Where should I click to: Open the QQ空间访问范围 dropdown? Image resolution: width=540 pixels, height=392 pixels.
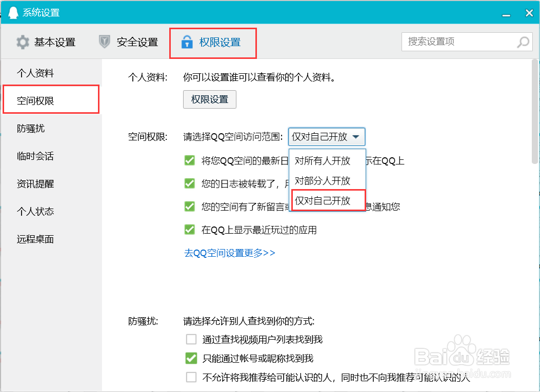326,137
